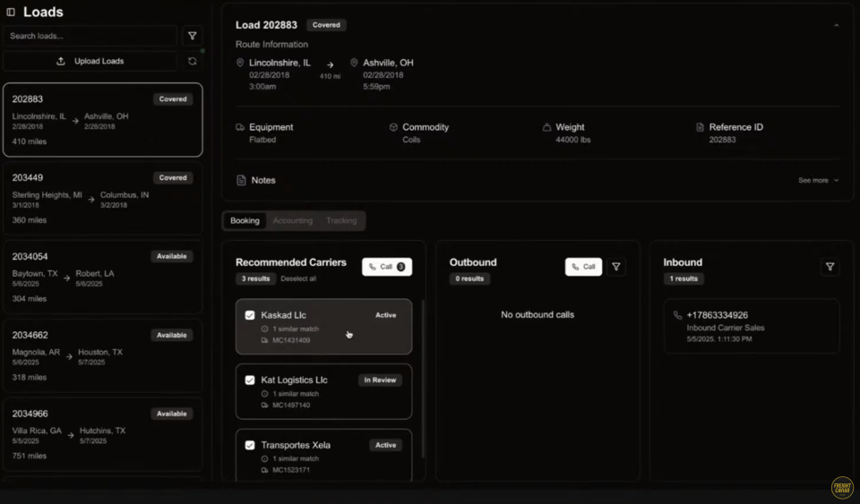Filter inbound calls with funnel icon
860x504 pixels.
830,267
